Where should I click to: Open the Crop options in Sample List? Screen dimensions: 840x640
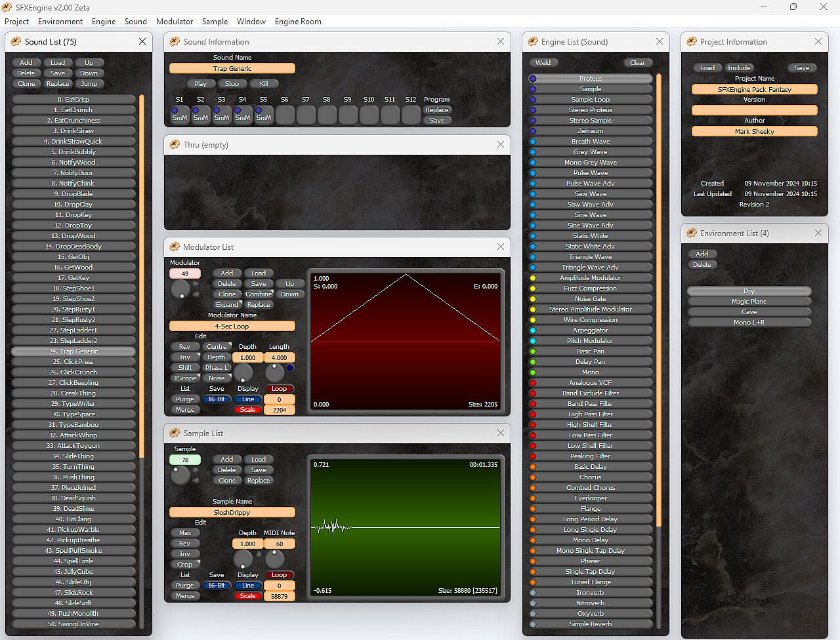[x=185, y=565]
